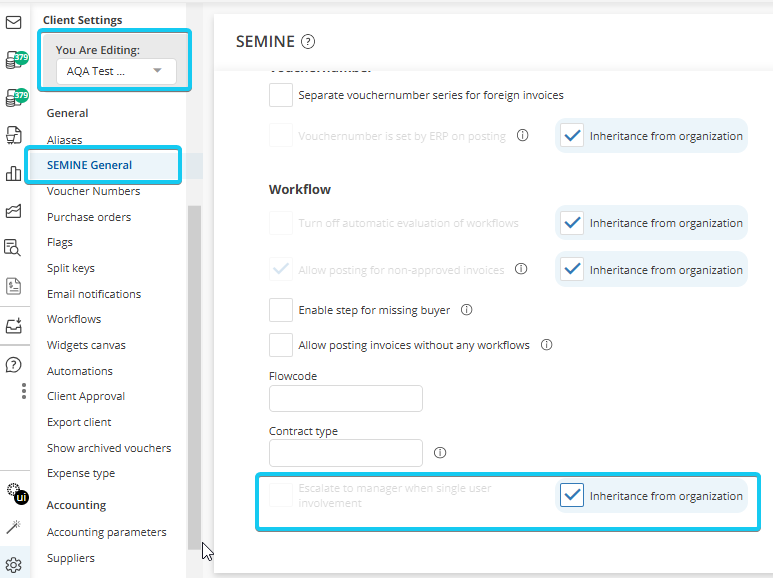773x578 pixels.
Task: Open Client Approval settings
Action: (86, 397)
